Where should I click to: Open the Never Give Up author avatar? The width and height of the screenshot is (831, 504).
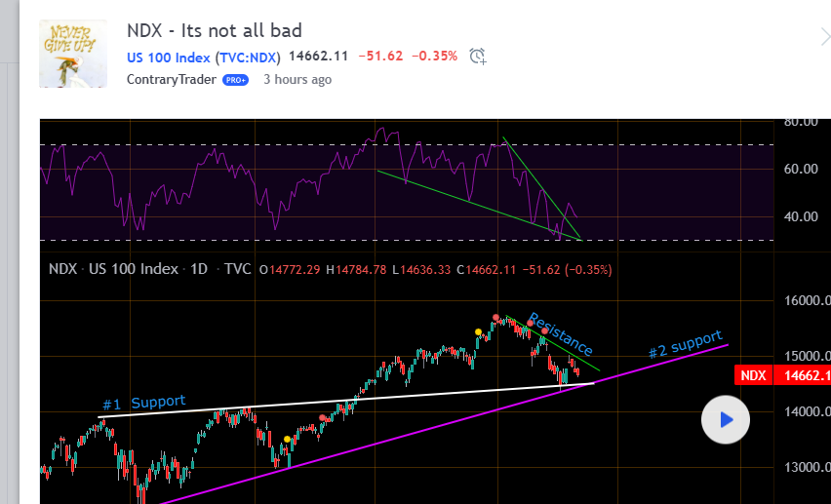click(72, 54)
